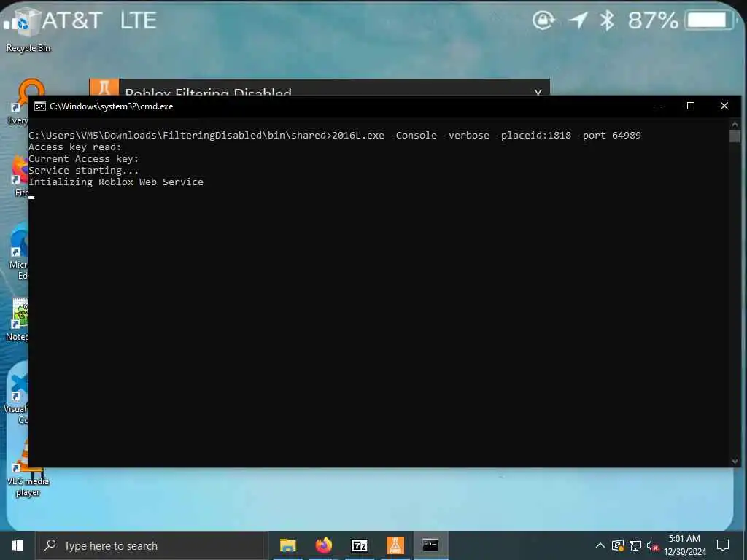Open File Explorer from the taskbar
The image size is (747, 560).
(287, 545)
